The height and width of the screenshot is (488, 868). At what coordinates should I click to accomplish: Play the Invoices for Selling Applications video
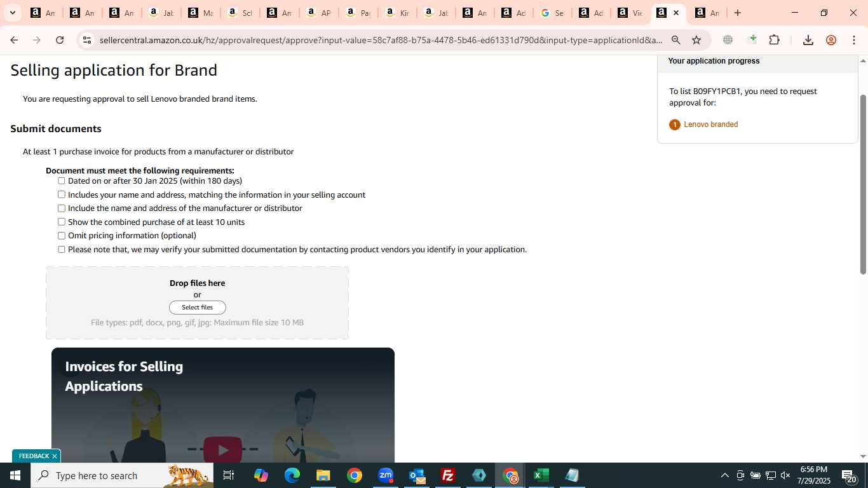point(222,450)
